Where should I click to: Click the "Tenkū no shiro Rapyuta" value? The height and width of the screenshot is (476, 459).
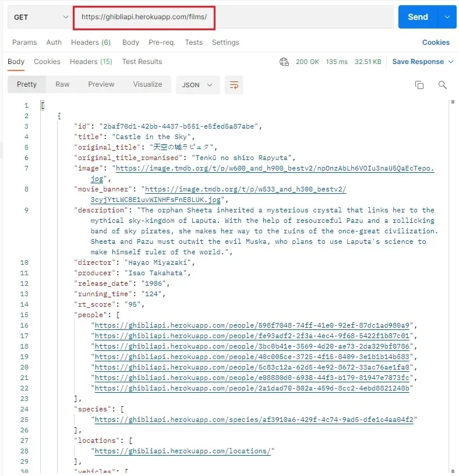click(x=241, y=158)
